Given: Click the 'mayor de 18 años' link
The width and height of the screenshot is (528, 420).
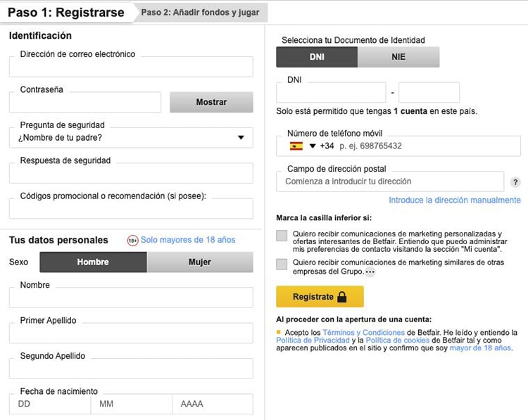Looking at the screenshot, I should click(480, 348).
